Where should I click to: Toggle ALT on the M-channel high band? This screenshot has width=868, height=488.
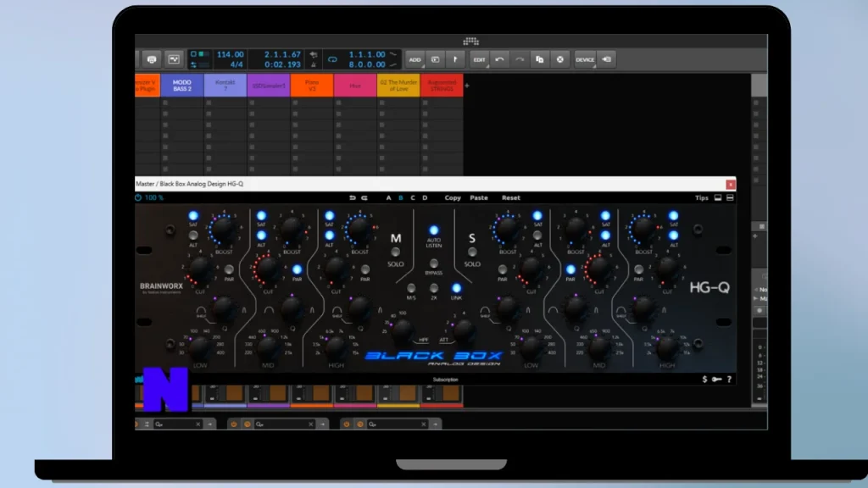(x=330, y=236)
